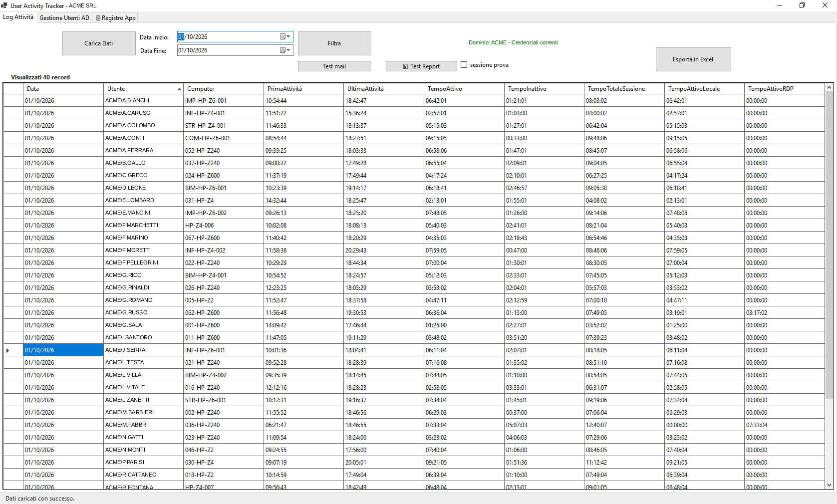Click the Carica Dati button
The image size is (837, 504).
pos(99,43)
